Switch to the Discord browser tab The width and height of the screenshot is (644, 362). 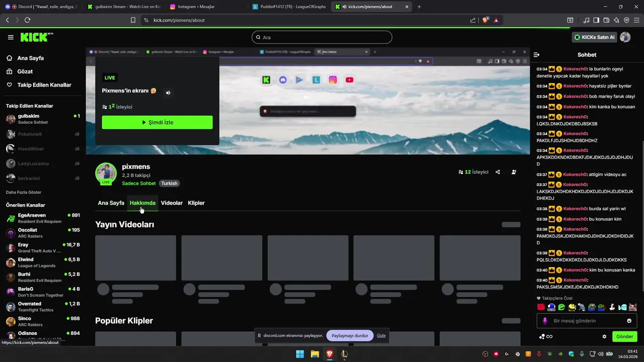(x=42, y=7)
